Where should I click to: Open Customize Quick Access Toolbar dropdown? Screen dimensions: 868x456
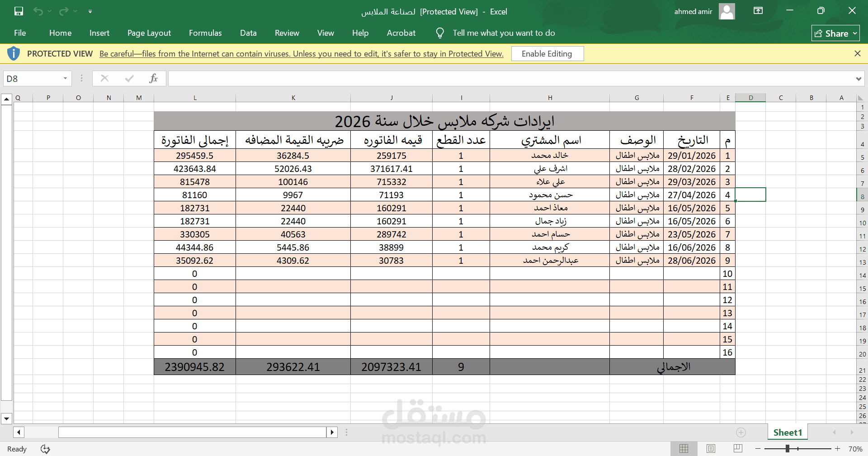[90, 11]
